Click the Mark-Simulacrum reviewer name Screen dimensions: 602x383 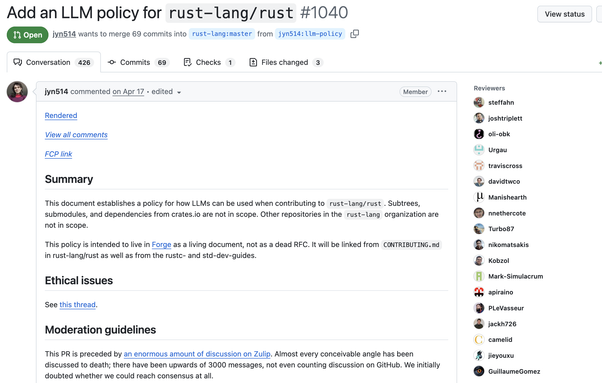pyautogui.click(x=516, y=276)
